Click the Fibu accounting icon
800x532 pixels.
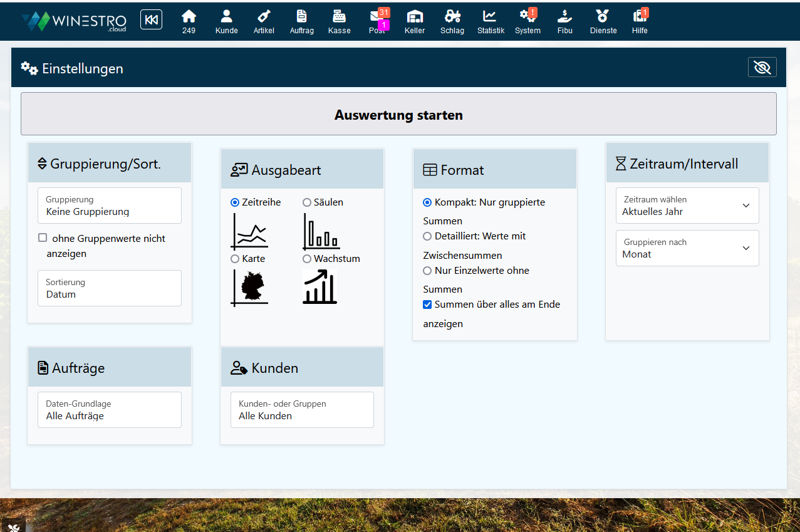click(564, 17)
